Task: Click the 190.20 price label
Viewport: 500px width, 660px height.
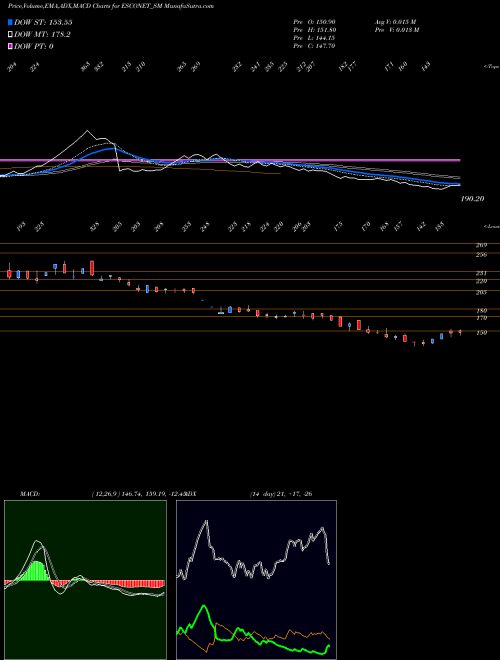Action: click(x=472, y=198)
